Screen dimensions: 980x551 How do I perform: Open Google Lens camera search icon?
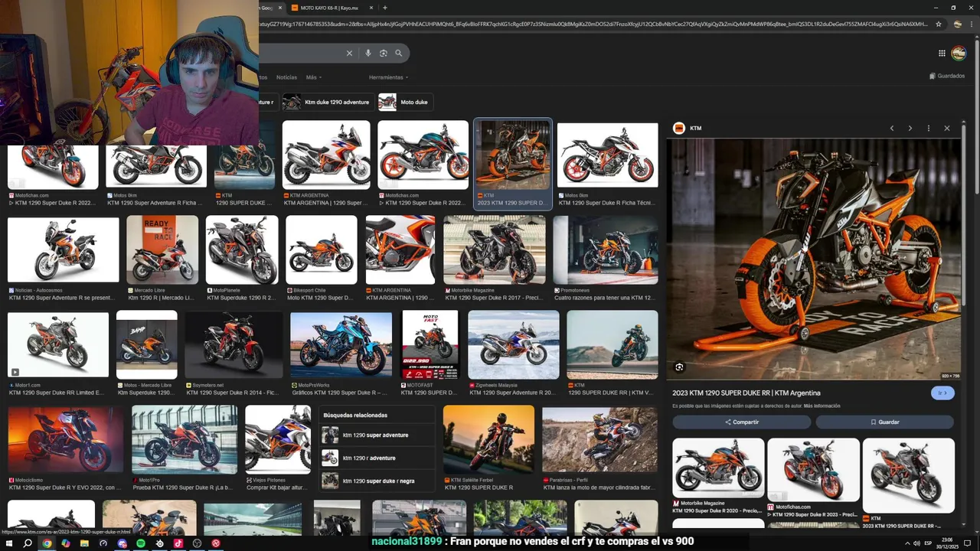tap(384, 53)
